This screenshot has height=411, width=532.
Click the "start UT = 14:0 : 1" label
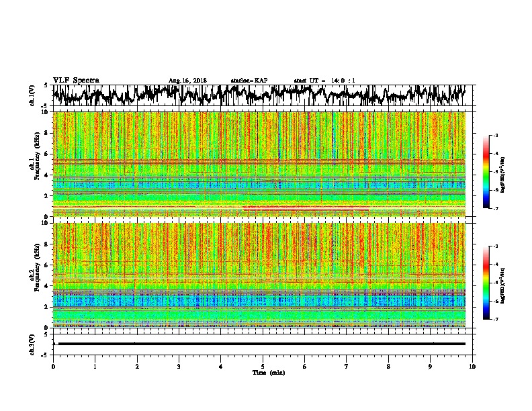pyautogui.click(x=324, y=81)
